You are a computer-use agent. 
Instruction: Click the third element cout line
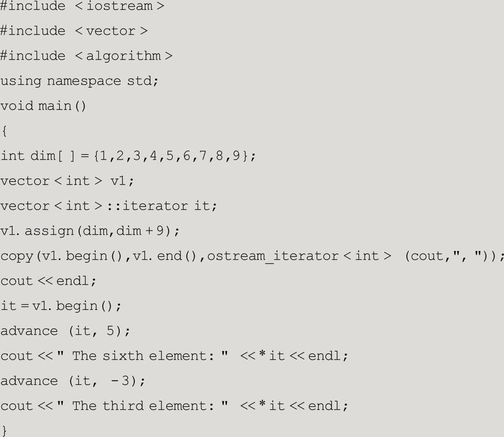pyautogui.click(x=174, y=406)
